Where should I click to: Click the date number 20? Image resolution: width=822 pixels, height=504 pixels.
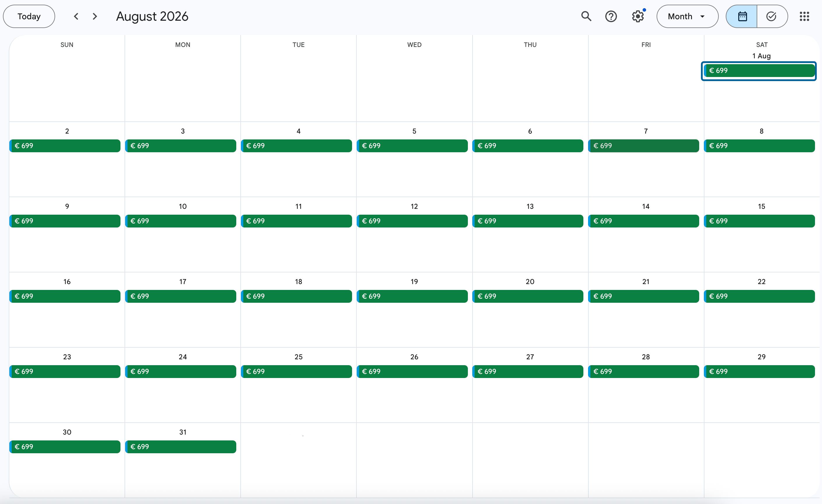[530, 281]
